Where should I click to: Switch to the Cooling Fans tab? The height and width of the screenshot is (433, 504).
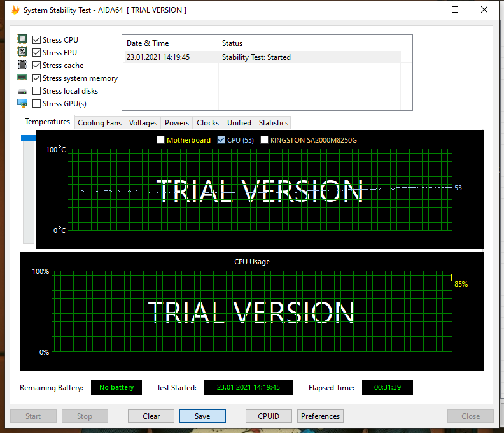100,123
